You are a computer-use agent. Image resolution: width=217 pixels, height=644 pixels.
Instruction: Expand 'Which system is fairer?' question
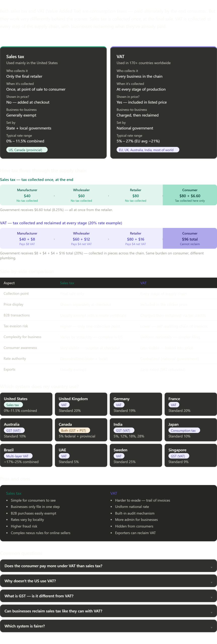point(108,626)
